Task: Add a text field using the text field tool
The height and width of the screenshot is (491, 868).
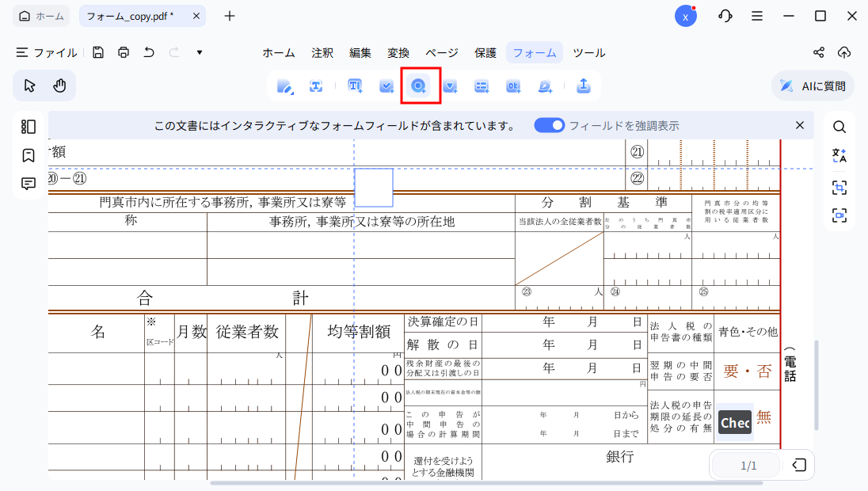Action: coord(354,86)
